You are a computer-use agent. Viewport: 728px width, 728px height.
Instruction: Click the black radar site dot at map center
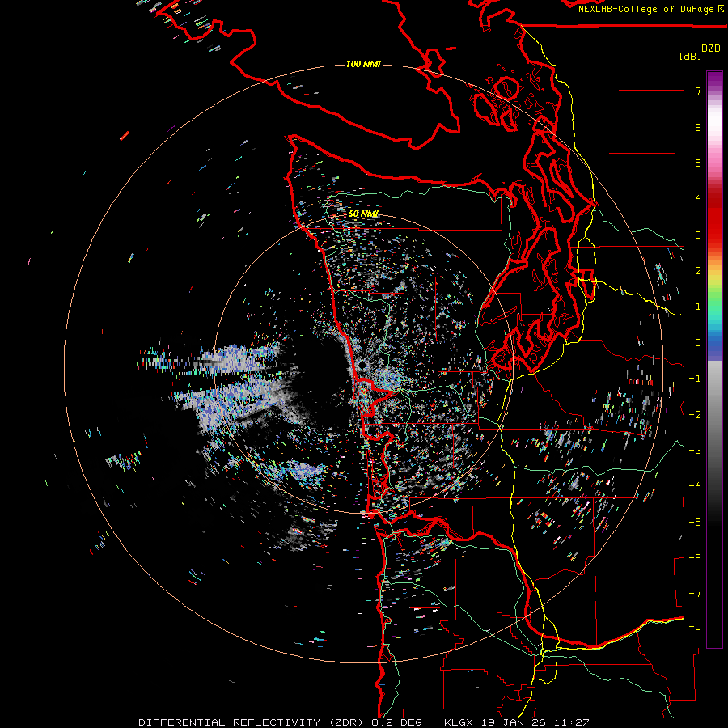[x=362, y=366]
